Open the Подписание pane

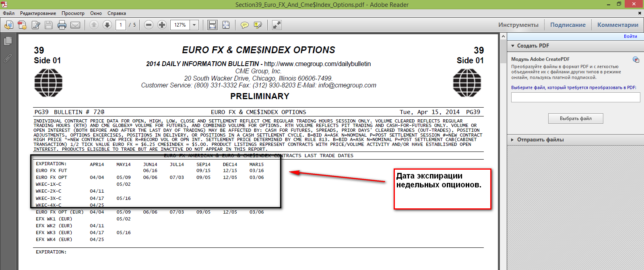[x=568, y=25]
